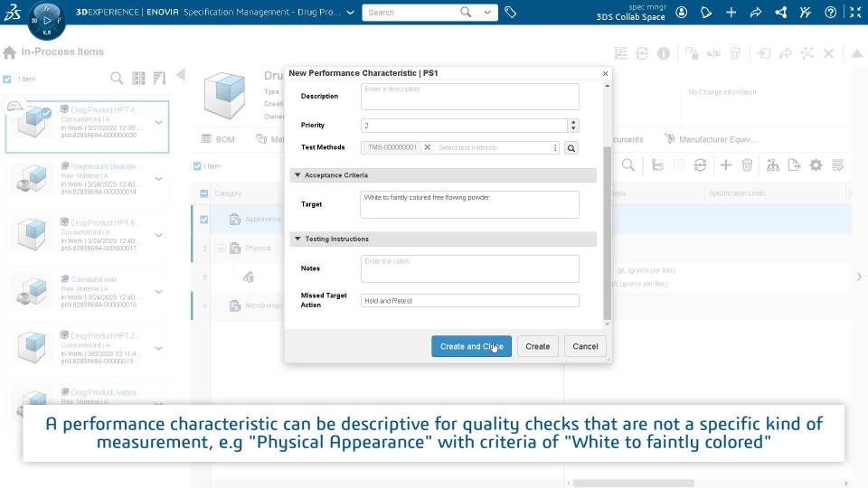Viewport: 868px width, 488px height.
Task: Toggle the 1 Item checkbox above the table
Action: [x=197, y=166]
